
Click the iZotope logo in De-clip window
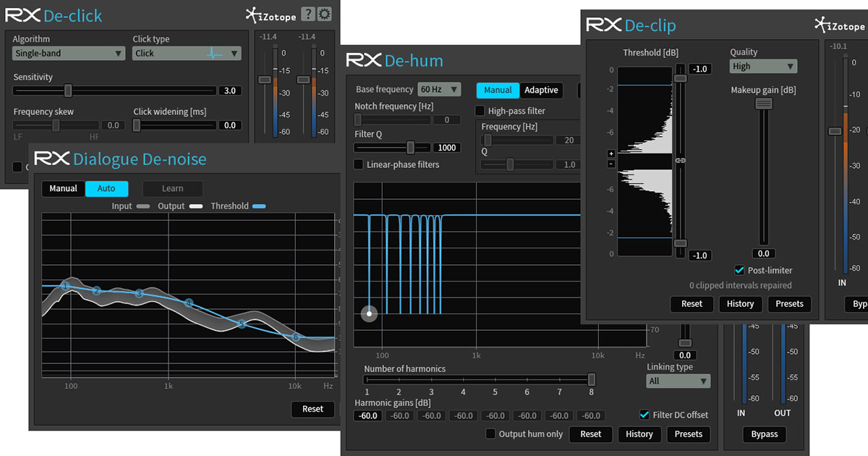[841, 24]
